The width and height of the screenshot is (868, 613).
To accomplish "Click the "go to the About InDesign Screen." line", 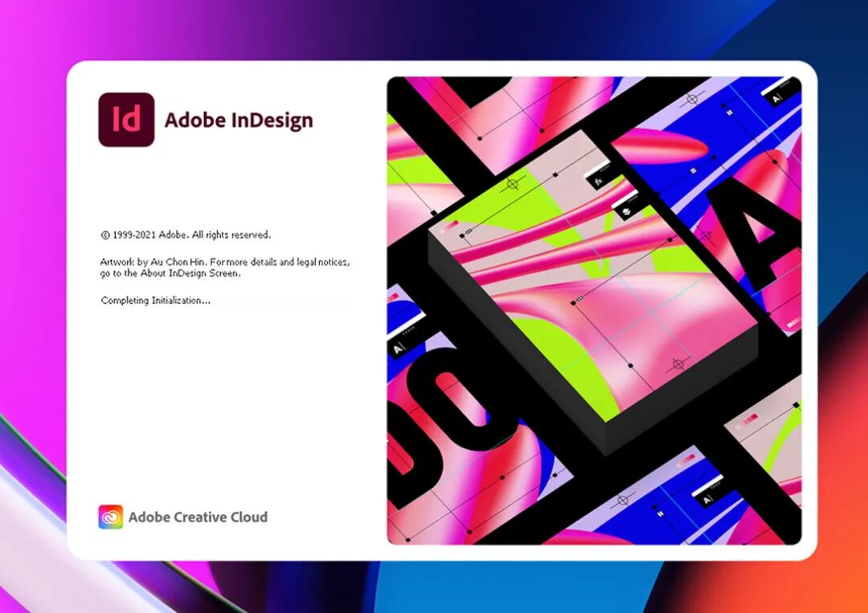I will 170,273.
